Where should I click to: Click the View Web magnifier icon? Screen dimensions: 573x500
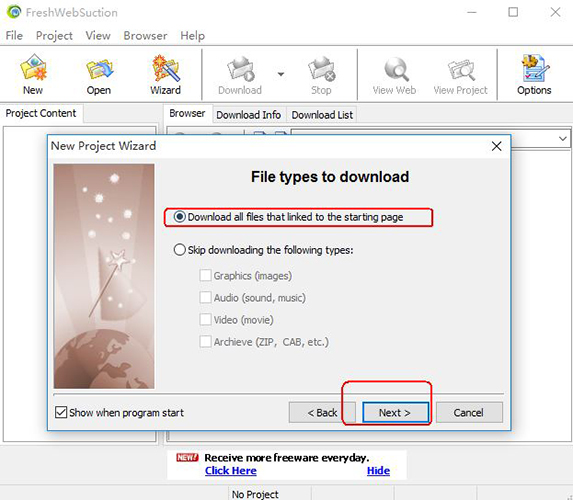click(394, 75)
